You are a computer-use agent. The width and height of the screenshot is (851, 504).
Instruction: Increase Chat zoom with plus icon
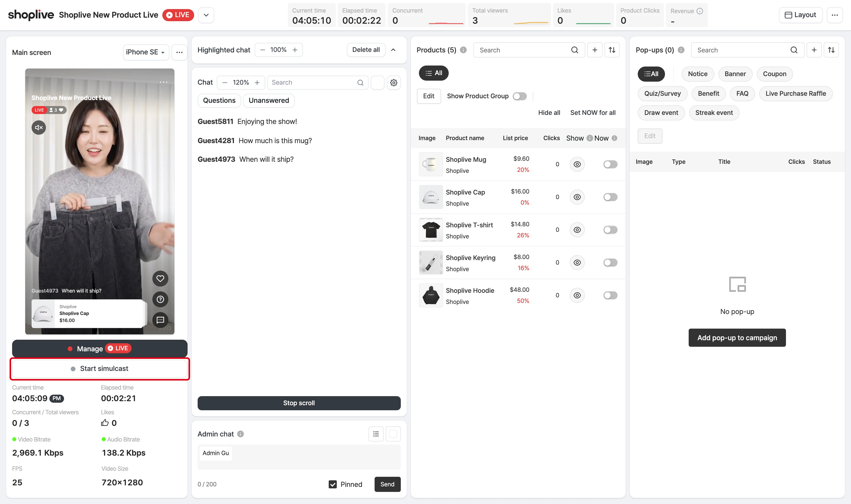point(257,82)
